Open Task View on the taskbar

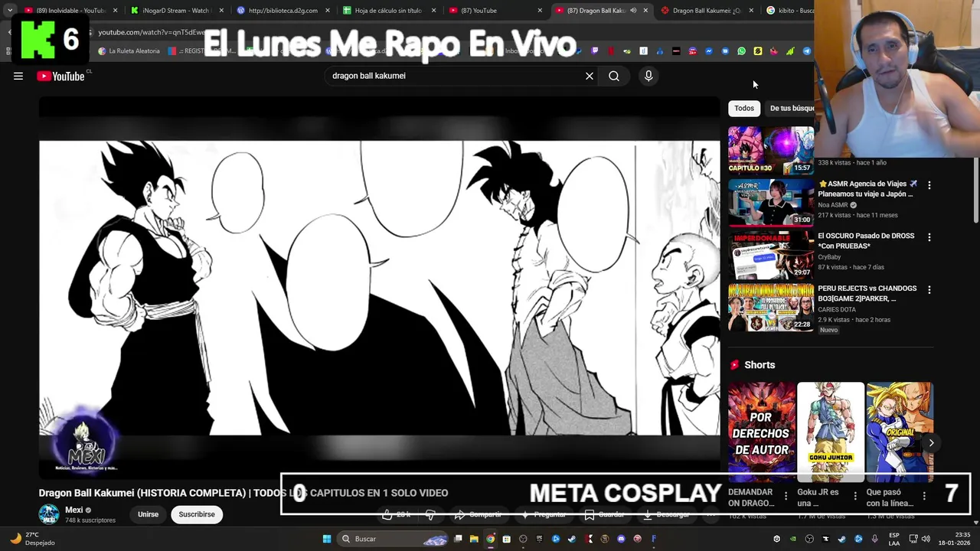pos(458,539)
